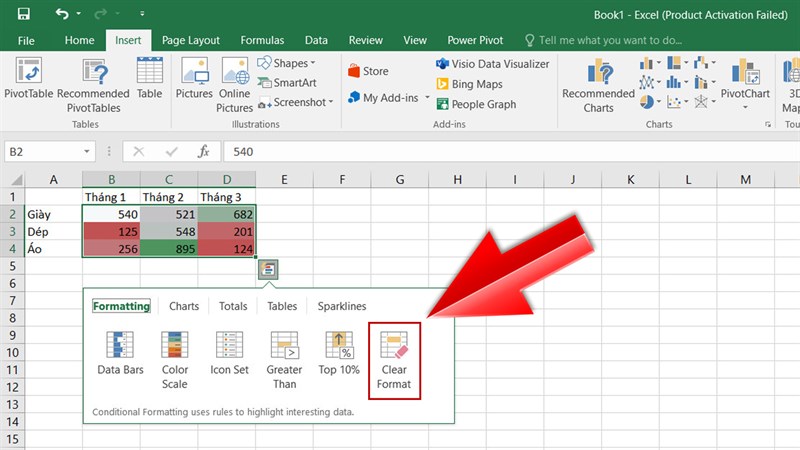Switch to Totals tab in Quick Analysis
Image resolution: width=800 pixels, height=450 pixels.
pyautogui.click(x=233, y=306)
